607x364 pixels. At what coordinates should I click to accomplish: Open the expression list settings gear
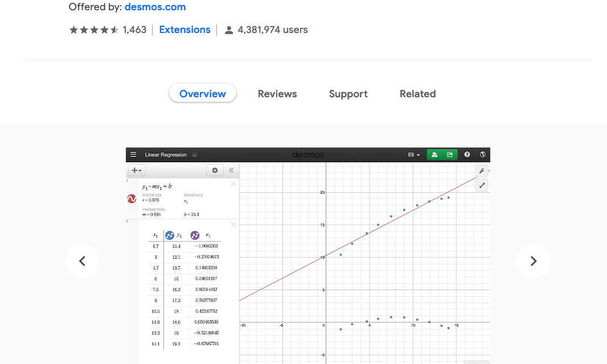pos(215,170)
